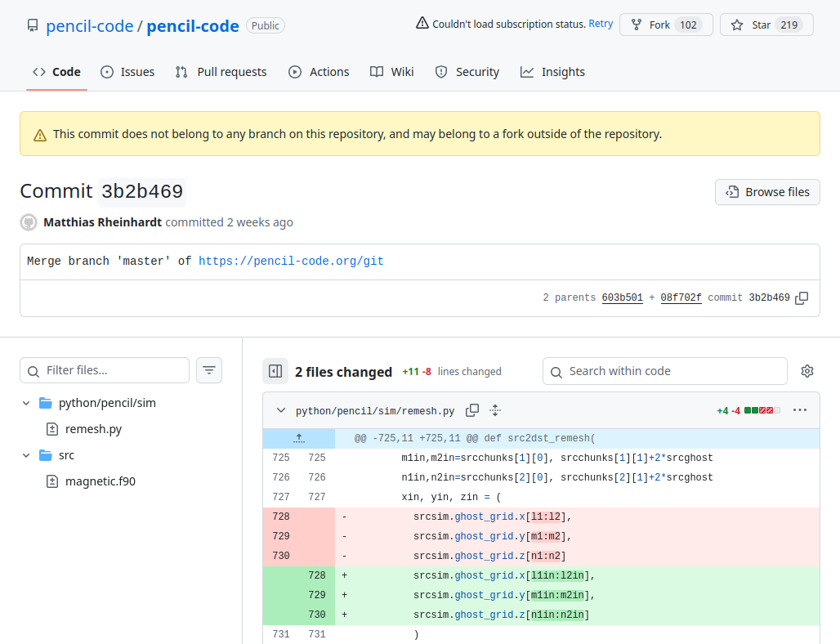Expand hidden lines above line 725

[x=299, y=438]
